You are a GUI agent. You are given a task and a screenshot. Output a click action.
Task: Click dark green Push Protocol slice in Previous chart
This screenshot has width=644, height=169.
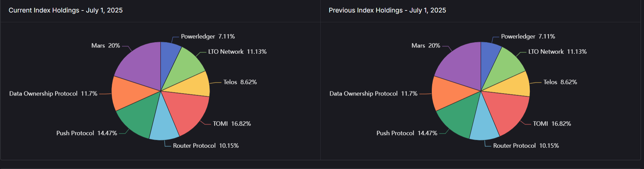(x=457, y=118)
